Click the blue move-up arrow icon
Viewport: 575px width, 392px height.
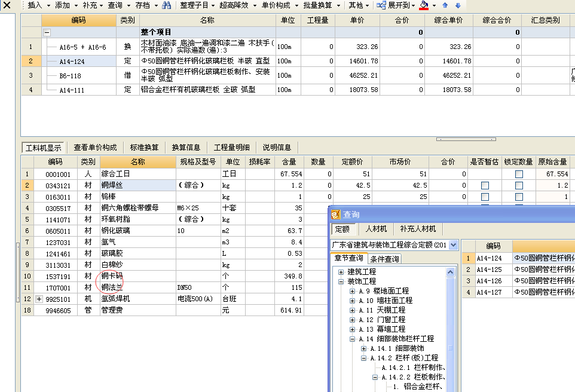pyautogui.click(x=445, y=5)
